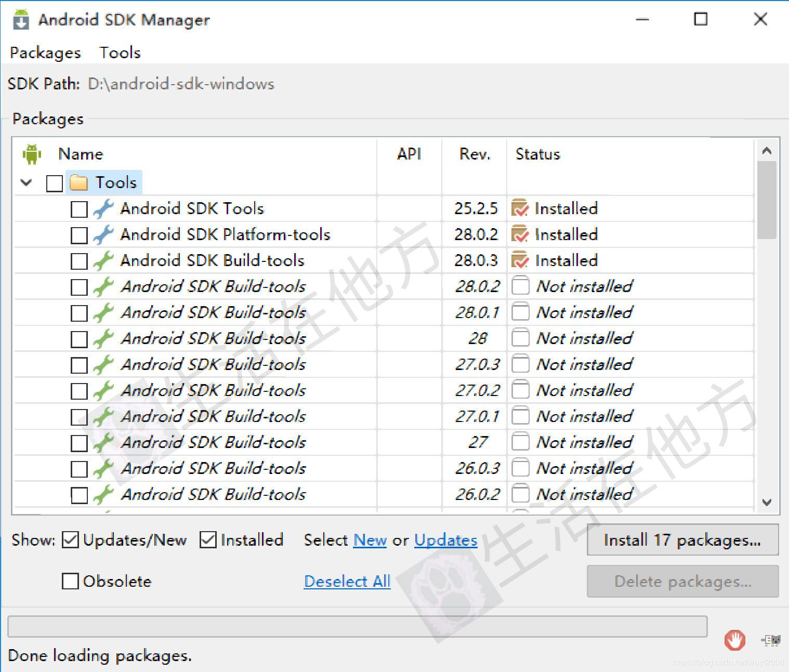Click the Android SDK Manager title bar icon
This screenshot has height=672, width=789.
pos(21,20)
